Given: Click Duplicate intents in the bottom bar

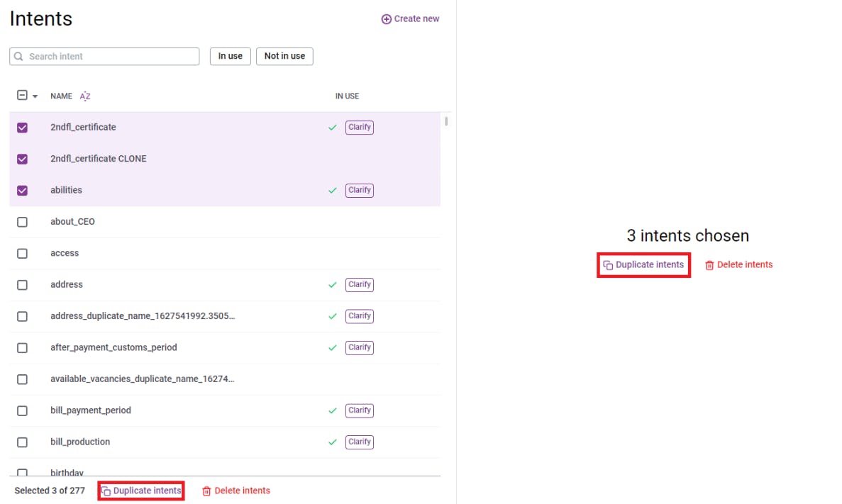Looking at the screenshot, I should (141, 491).
